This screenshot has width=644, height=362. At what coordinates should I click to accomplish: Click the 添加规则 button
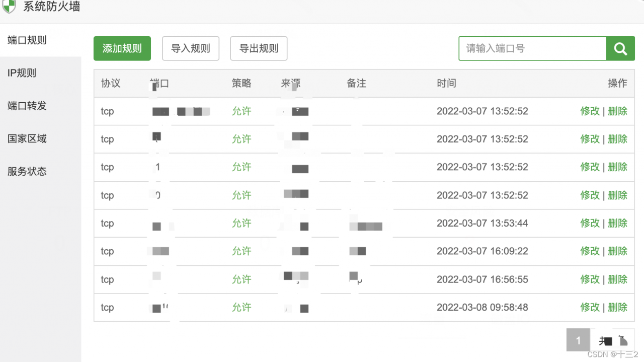click(122, 49)
